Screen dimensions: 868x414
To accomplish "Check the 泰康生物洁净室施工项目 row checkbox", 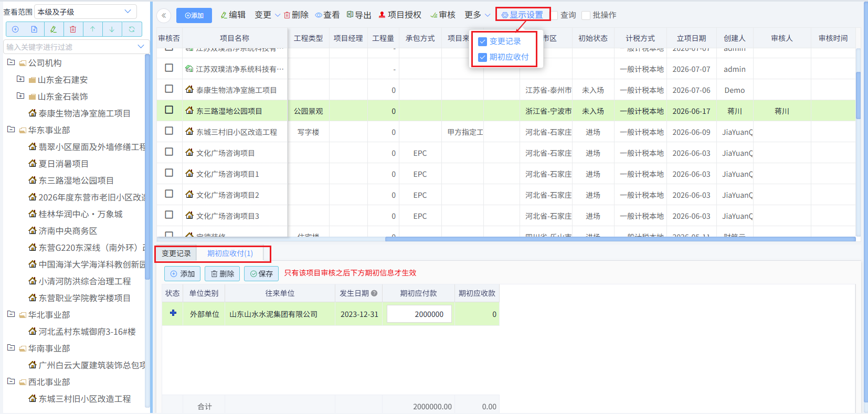I will [x=169, y=89].
